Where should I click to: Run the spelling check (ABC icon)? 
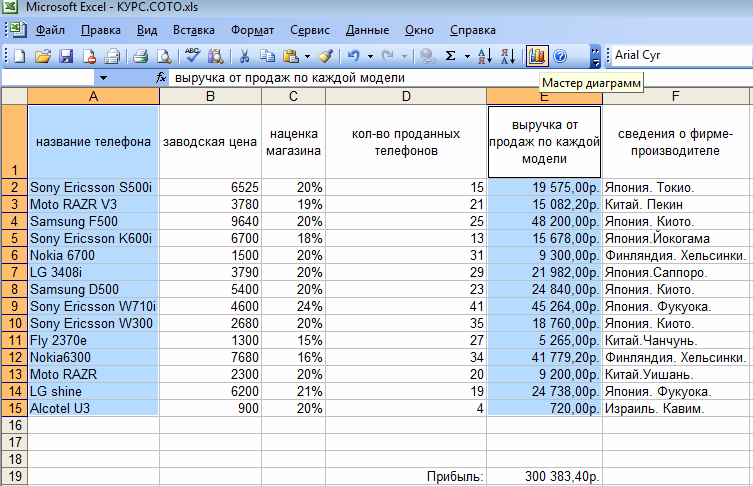(x=192, y=56)
